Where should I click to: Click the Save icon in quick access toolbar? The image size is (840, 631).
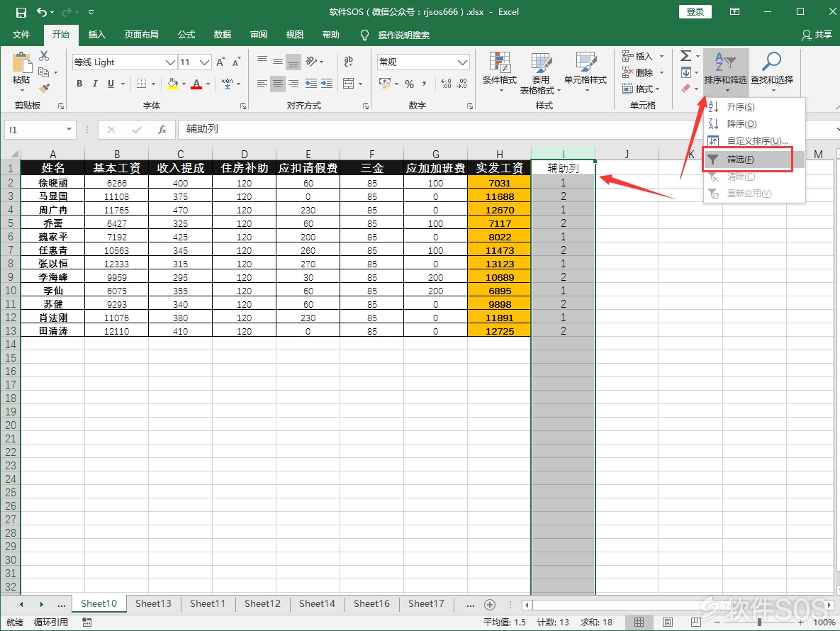click(21, 12)
